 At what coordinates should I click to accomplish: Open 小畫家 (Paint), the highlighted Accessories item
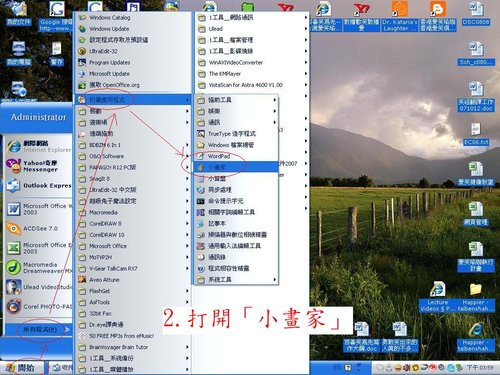(236, 167)
